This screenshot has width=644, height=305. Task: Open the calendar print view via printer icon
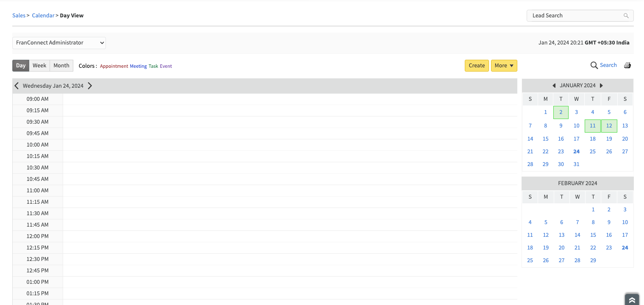tap(627, 65)
